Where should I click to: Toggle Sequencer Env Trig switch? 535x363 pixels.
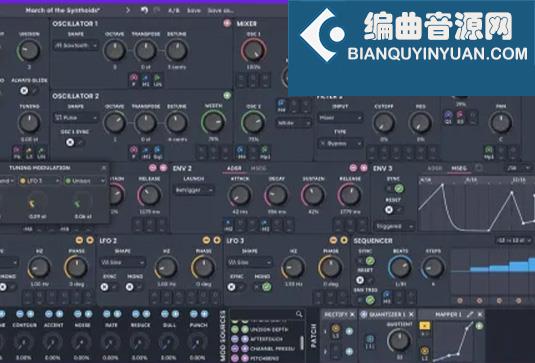click(x=365, y=300)
